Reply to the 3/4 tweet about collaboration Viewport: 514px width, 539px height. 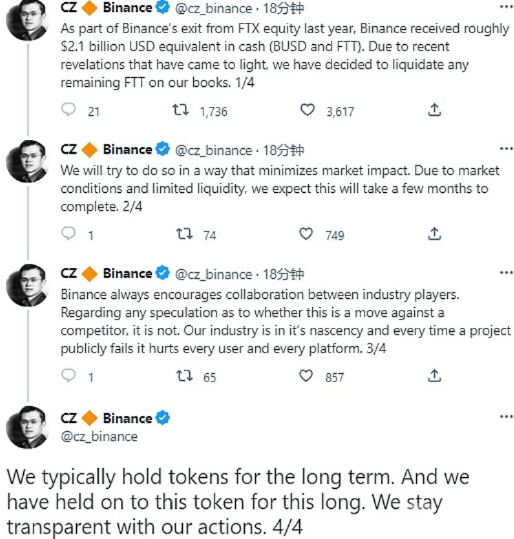[68, 375]
